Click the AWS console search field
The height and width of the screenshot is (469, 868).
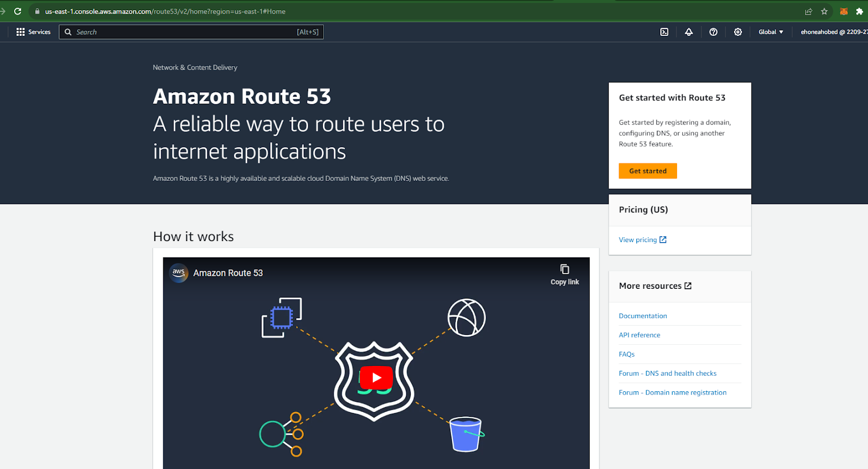tap(191, 32)
